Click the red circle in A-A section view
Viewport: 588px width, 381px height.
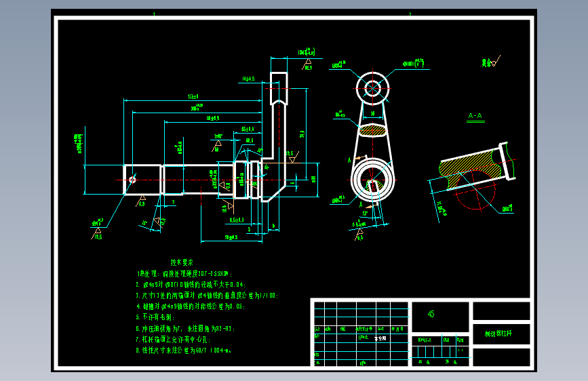coord(475,190)
